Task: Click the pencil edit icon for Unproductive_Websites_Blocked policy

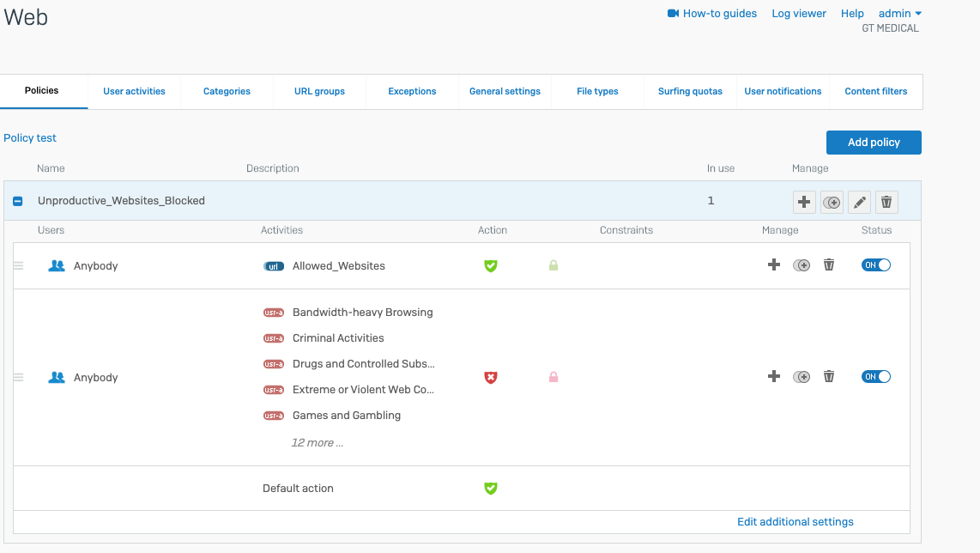Action: [x=859, y=202]
